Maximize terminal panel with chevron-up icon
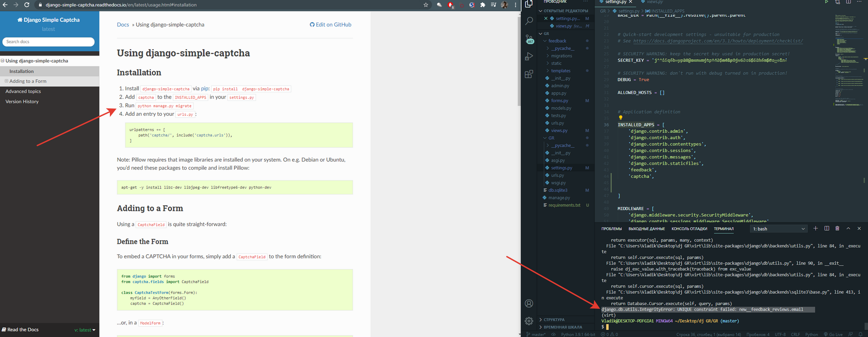 pyautogui.click(x=848, y=228)
